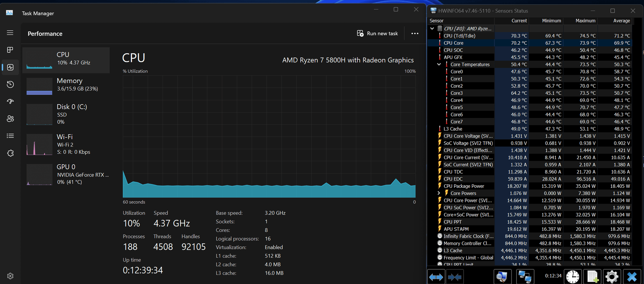Open the Details page in Task Manager
The width and height of the screenshot is (644, 284).
click(10, 136)
